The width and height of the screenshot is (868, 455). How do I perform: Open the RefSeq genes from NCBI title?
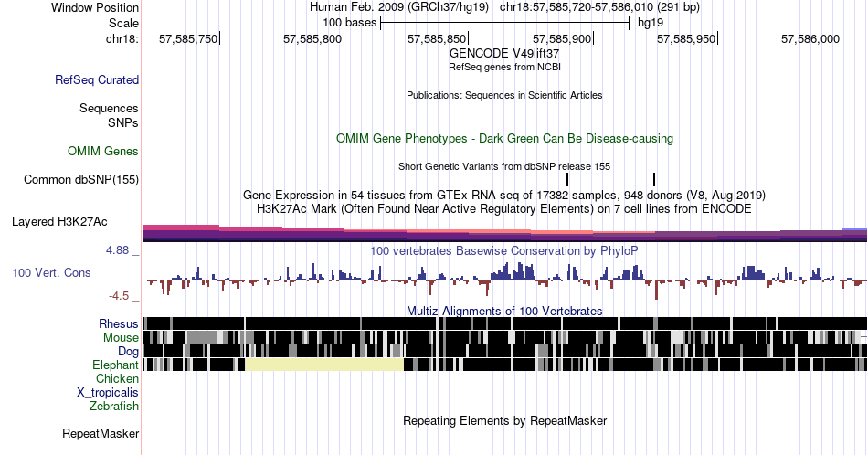tap(504, 67)
